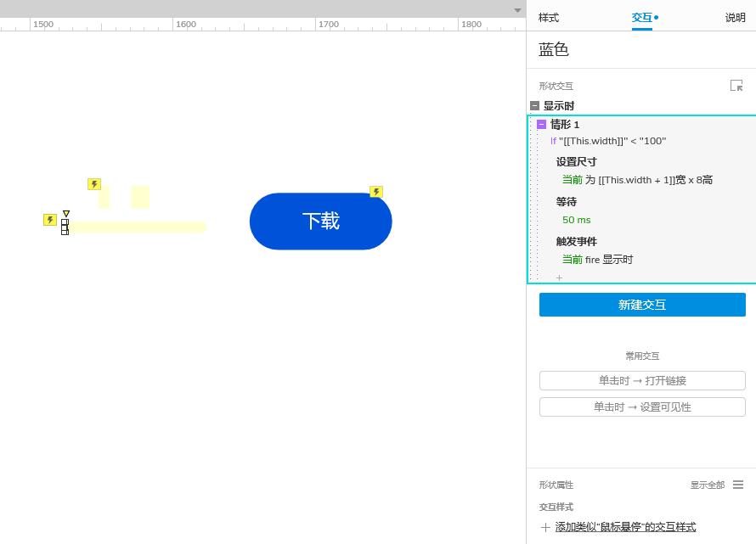
Task: Collapse the 显示时 event
Action: coord(534,105)
